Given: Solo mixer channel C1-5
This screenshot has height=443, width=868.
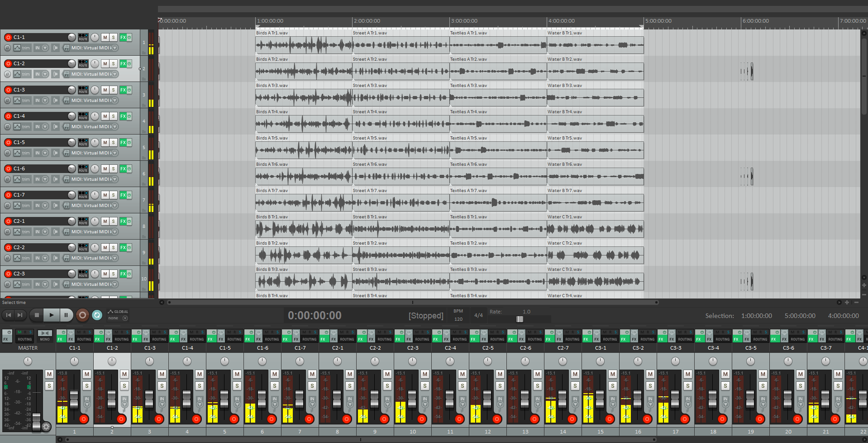Looking at the screenshot, I should coord(237,385).
